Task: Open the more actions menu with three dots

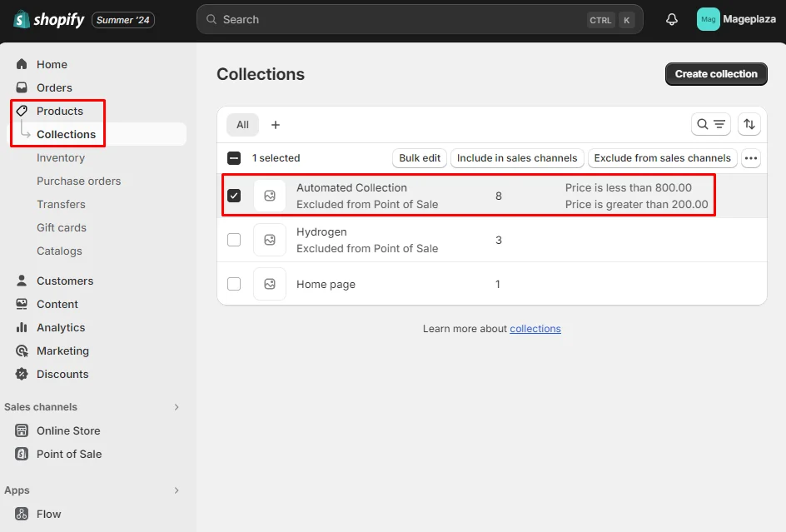Action: pos(750,157)
